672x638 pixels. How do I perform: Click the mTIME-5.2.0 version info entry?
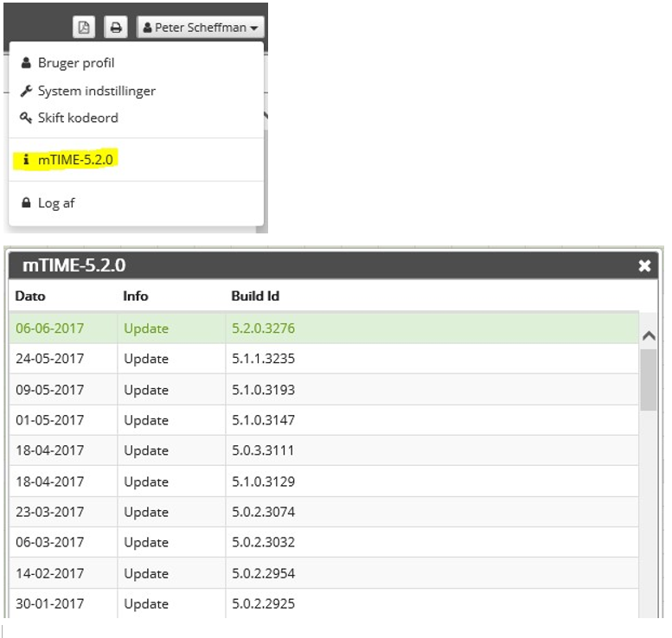point(74,160)
